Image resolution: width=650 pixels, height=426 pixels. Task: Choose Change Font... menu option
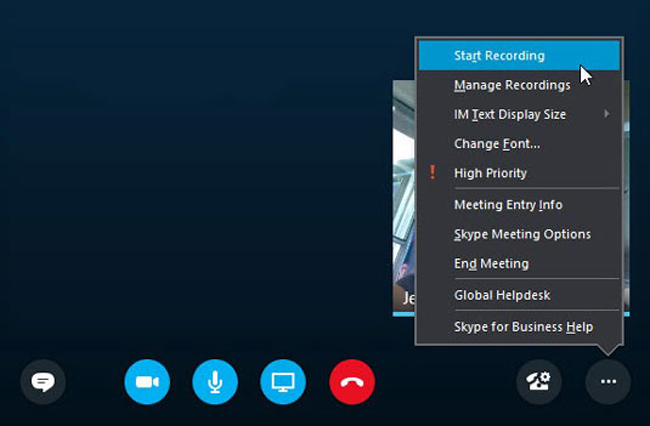pos(519,144)
